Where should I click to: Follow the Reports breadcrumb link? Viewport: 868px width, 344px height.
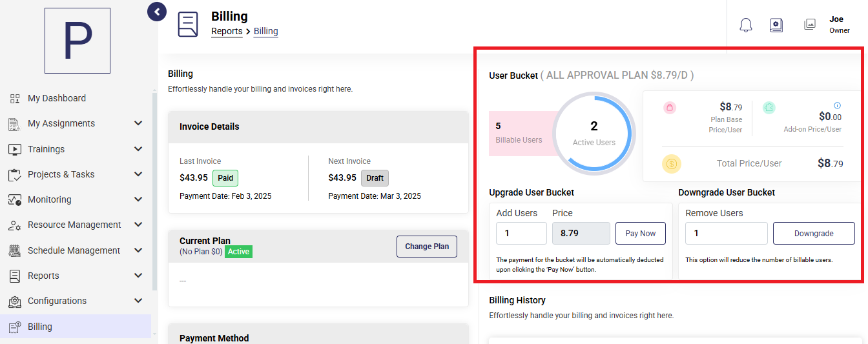[x=227, y=31]
